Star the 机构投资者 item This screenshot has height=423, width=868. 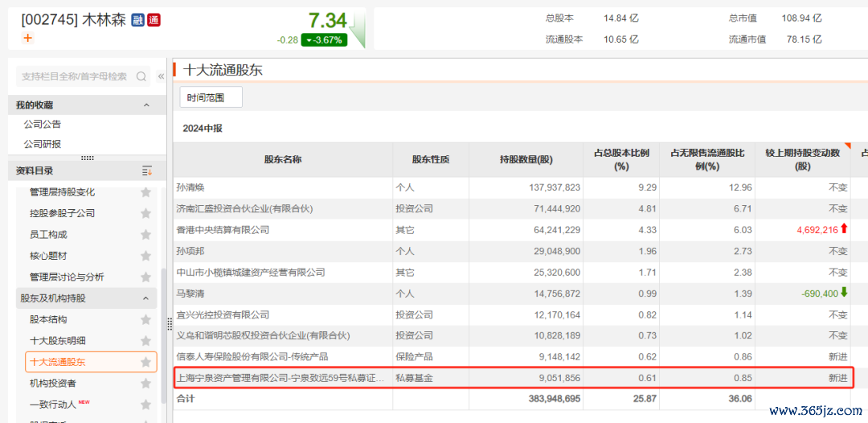[145, 383]
